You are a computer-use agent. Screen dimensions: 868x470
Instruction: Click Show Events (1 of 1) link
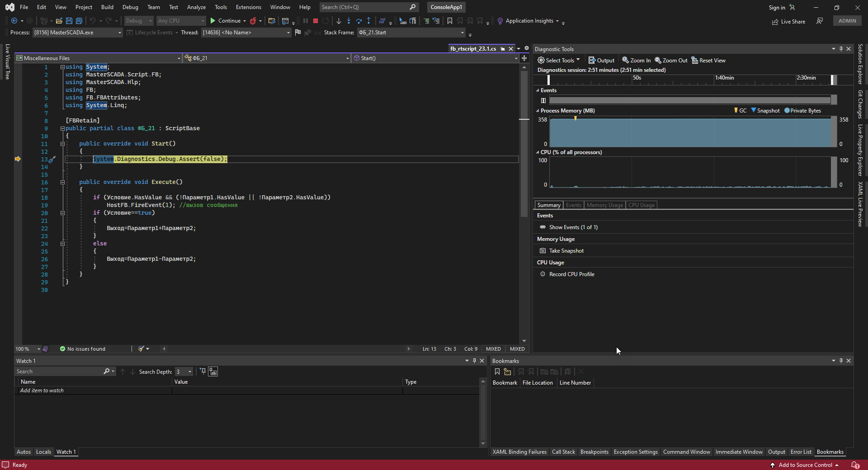(x=573, y=227)
